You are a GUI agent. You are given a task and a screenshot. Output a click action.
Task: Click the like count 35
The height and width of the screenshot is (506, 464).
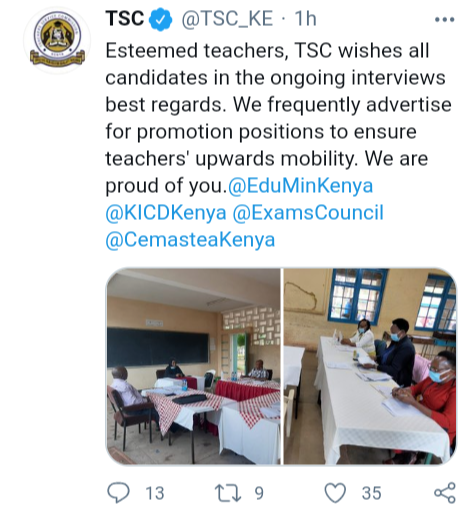tap(371, 493)
